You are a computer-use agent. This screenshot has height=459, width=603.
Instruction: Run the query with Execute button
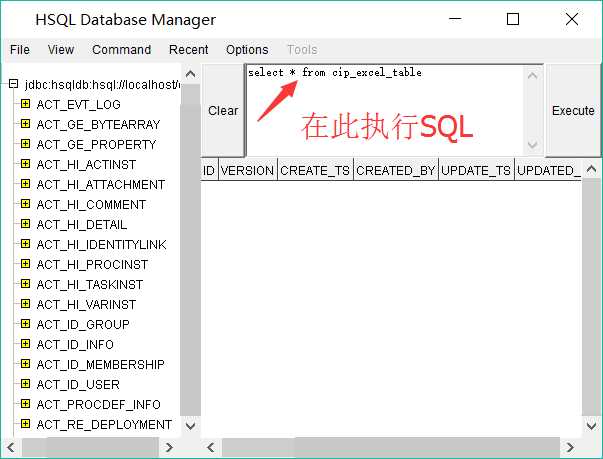pos(573,111)
